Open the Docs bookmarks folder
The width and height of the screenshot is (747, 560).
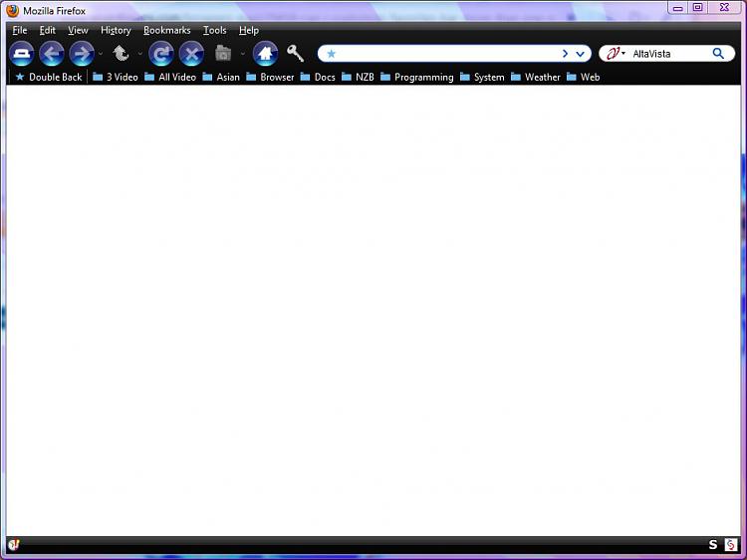tap(318, 77)
